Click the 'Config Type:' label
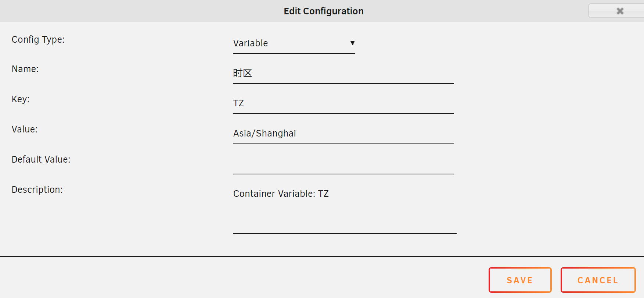Screen dimensions: 644x298 (38, 40)
